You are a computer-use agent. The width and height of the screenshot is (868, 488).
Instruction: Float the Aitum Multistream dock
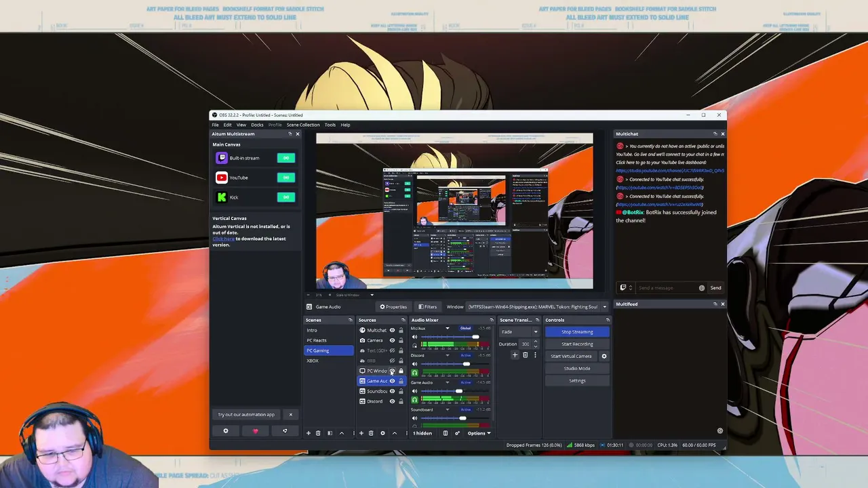[x=290, y=134]
